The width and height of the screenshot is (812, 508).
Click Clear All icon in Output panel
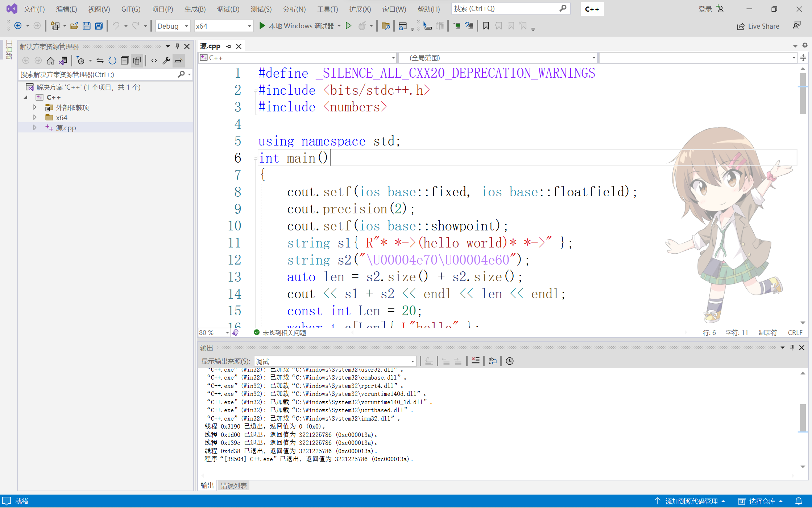coord(475,361)
